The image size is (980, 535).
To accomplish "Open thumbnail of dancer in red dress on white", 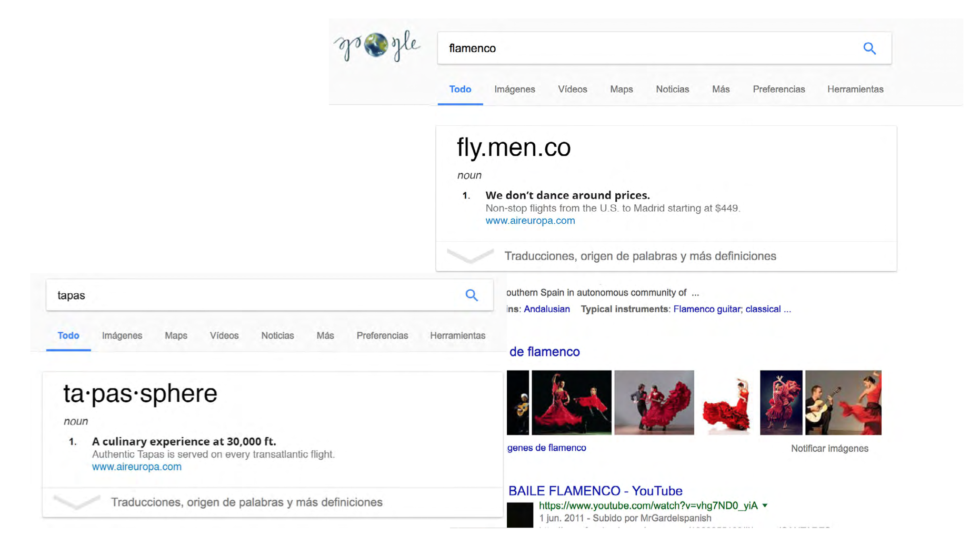I will [x=727, y=402].
